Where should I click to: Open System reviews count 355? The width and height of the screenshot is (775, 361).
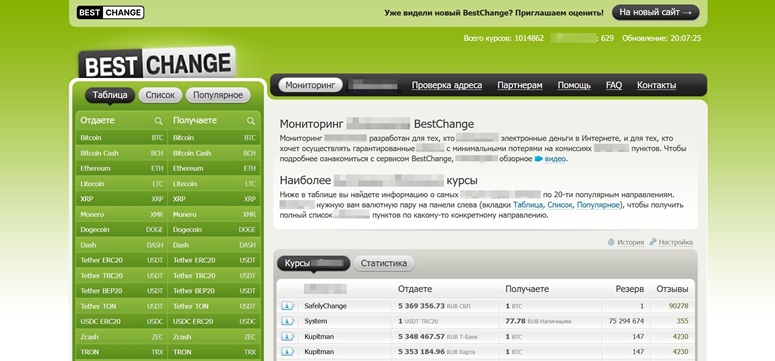683,322
